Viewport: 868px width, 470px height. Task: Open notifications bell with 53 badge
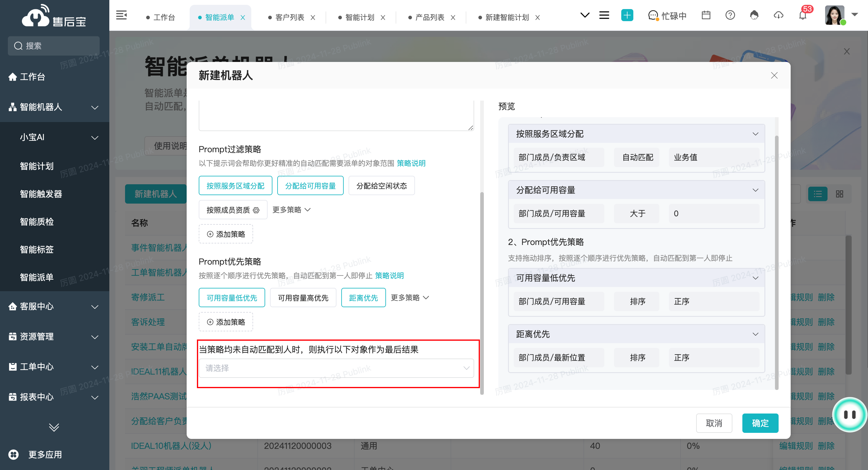point(803,15)
